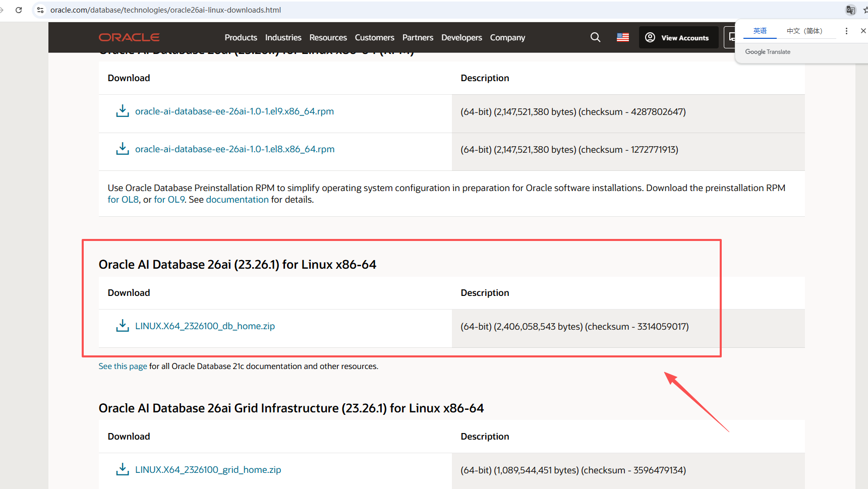This screenshot has height=489, width=868.
Task: Open the Products menu
Action: (x=241, y=37)
